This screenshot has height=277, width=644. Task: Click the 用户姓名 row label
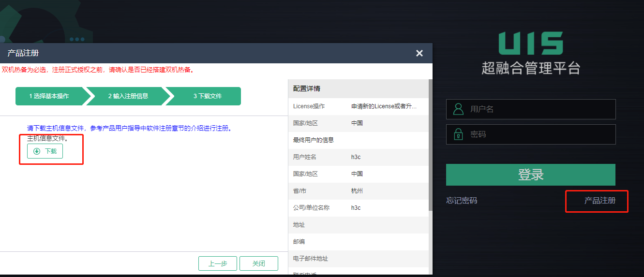point(305,157)
